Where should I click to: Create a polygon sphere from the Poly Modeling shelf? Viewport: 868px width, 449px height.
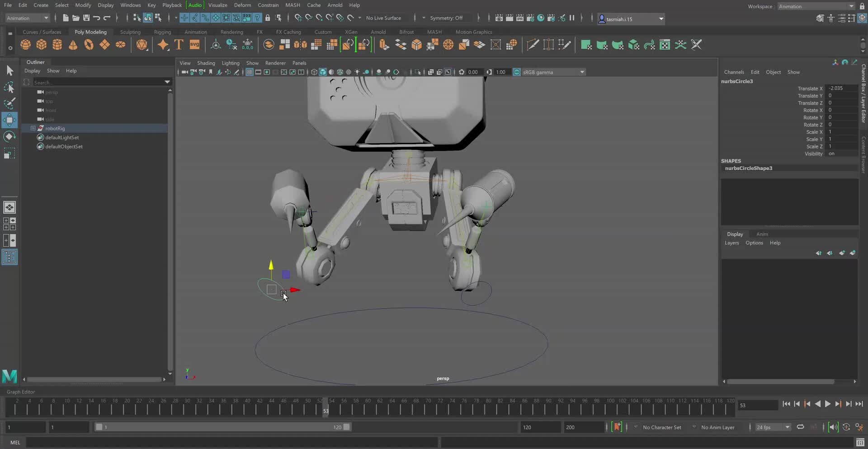26,44
